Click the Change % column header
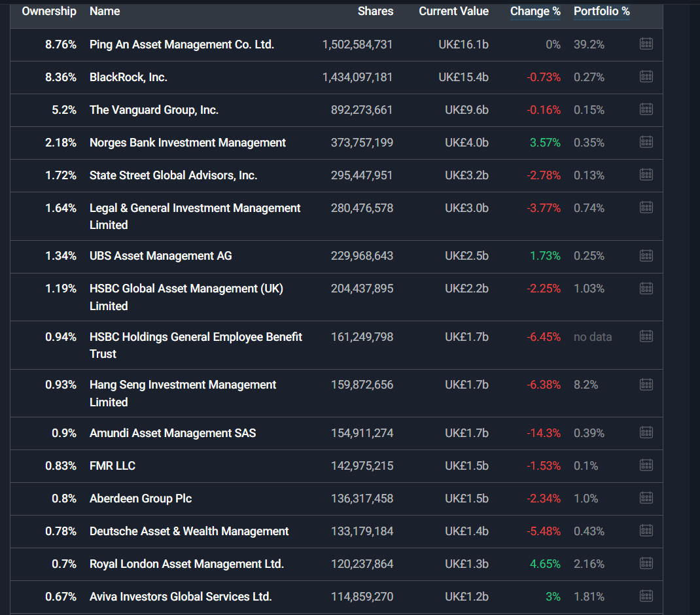700x615 pixels. point(535,12)
